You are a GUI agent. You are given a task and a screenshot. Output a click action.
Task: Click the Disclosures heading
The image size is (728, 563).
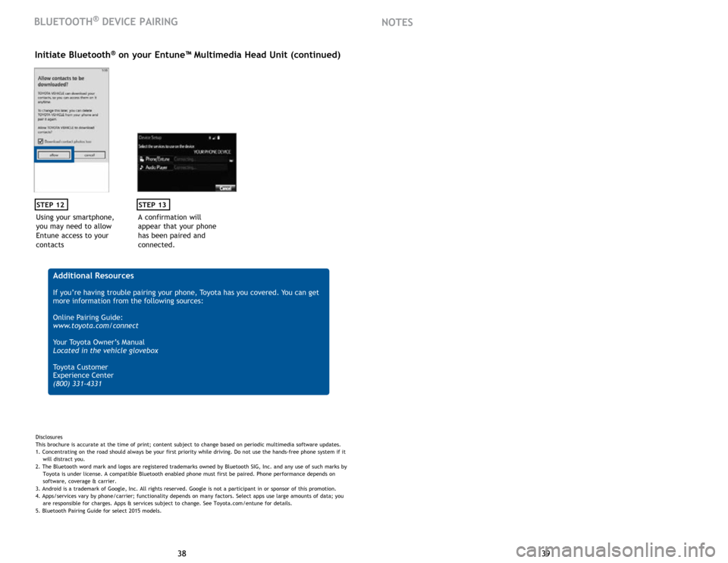pyautogui.click(x=49, y=437)
